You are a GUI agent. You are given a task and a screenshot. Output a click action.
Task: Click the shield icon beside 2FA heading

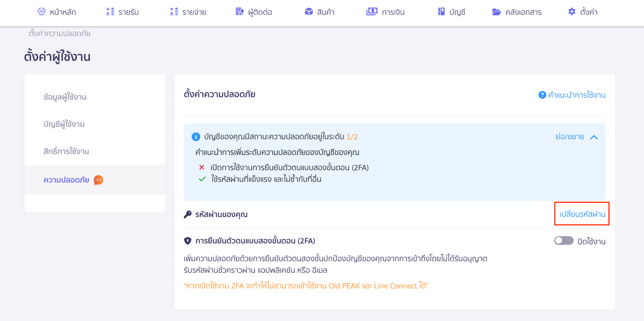point(188,241)
